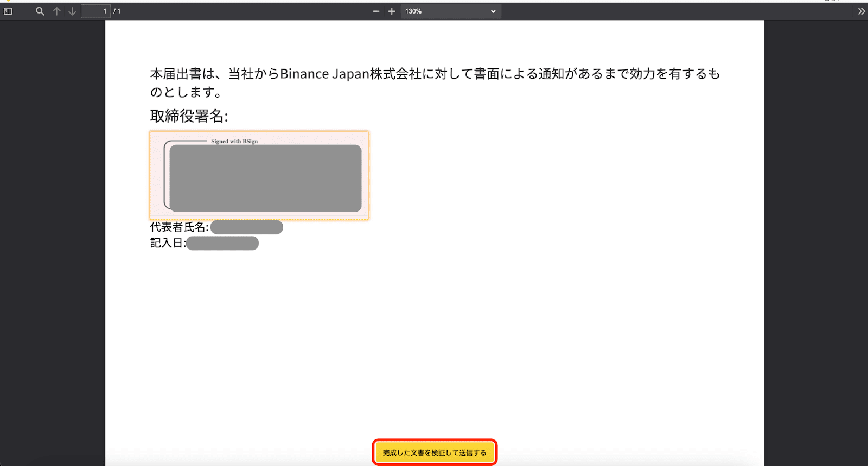Click the redacted 記入日 date field
This screenshot has width=868, height=466.
[x=222, y=243]
